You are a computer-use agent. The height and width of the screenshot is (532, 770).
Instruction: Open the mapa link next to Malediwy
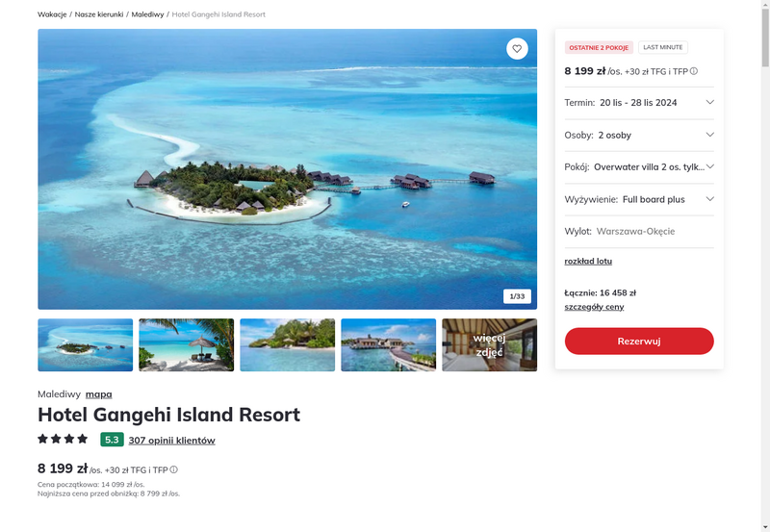pos(99,394)
